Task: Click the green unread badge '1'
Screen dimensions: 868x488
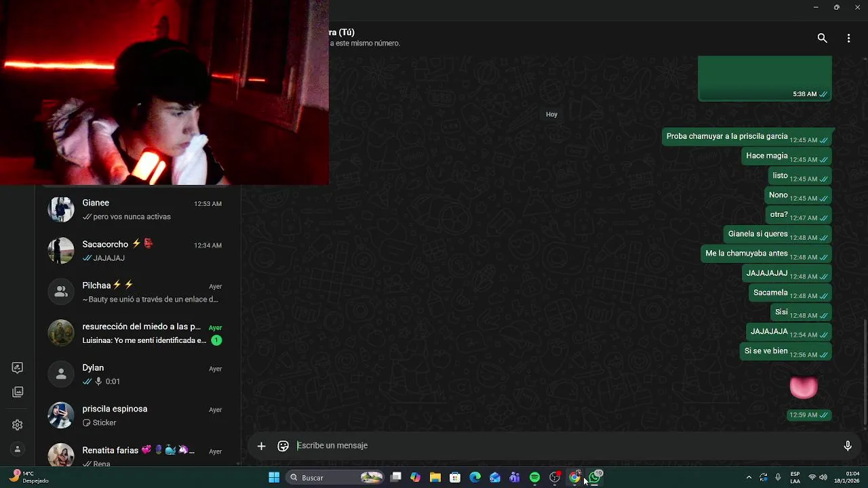Action: click(216, 340)
